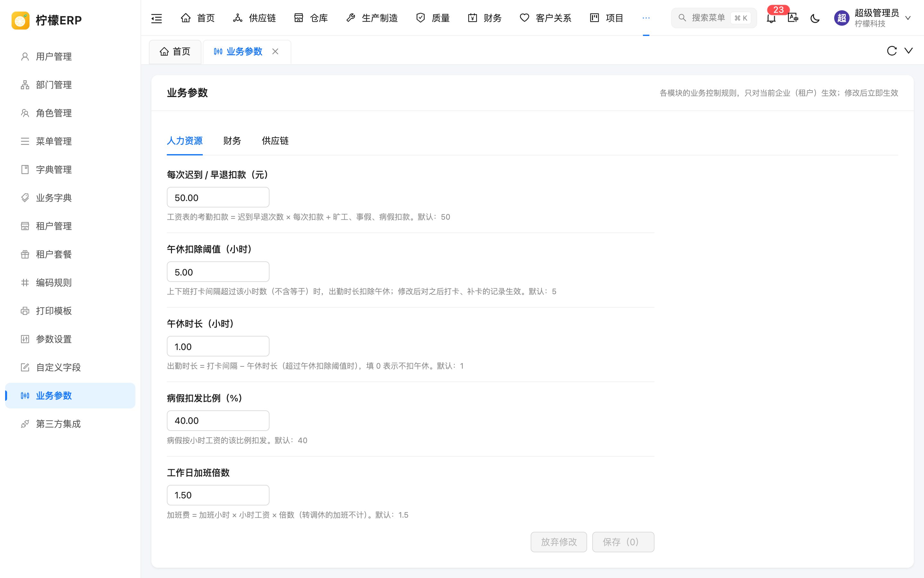The width and height of the screenshot is (924, 578).
Task: Open the 供应链 top navigation menu
Action: point(254,18)
